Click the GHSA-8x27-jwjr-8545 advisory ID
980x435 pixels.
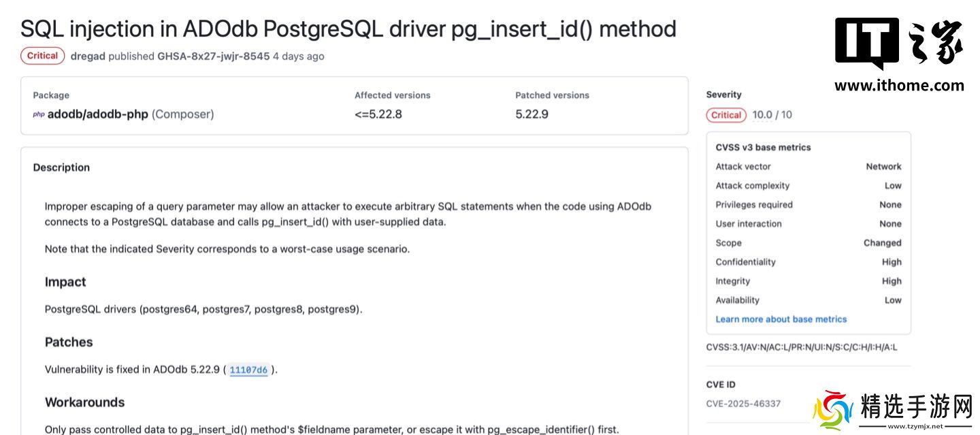pyautogui.click(x=213, y=57)
